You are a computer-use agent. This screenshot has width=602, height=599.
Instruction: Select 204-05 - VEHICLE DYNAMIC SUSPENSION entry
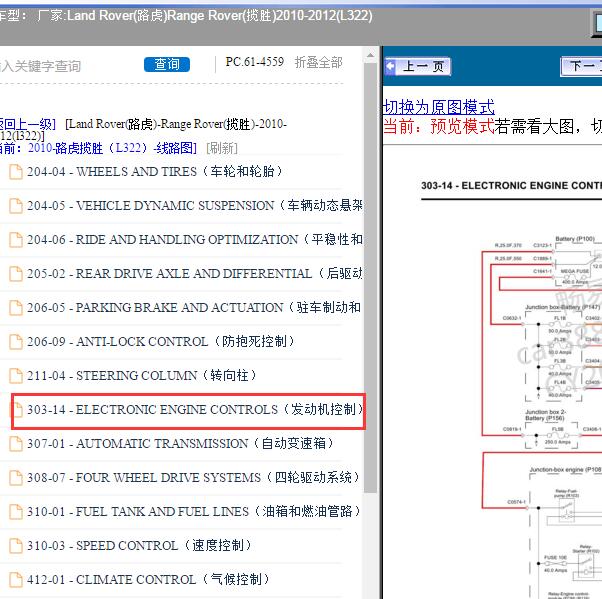pyautogui.click(x=195, y=205)
